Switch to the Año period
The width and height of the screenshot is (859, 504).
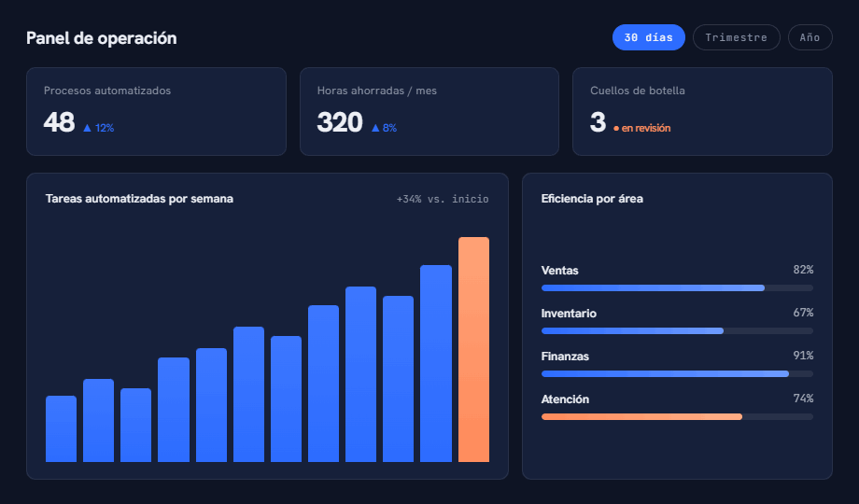pyautogui.click(x=810, y=37)
